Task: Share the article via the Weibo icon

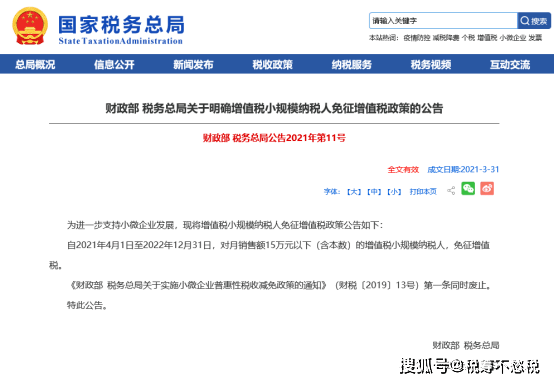Action: pos(487,189)
